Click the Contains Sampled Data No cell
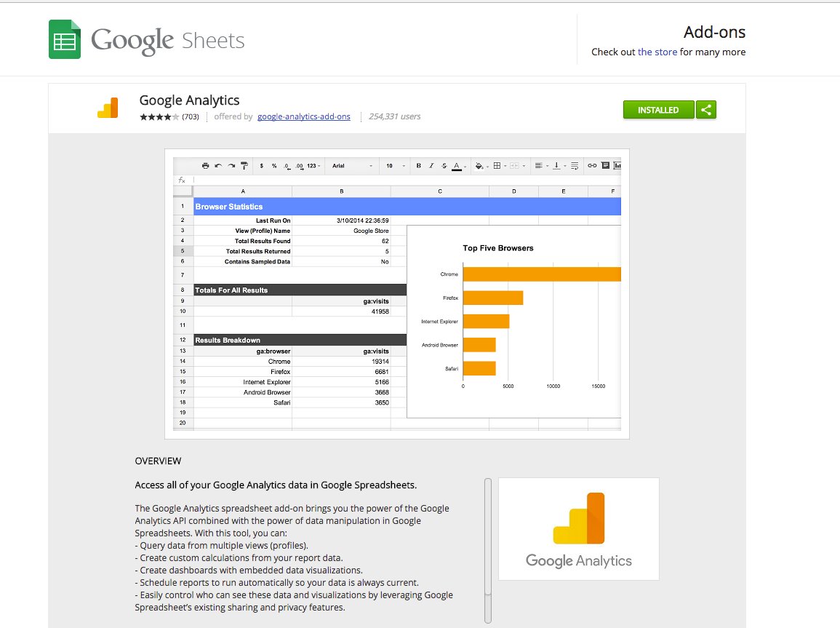840x628 pixels. click(x=341, y=261)
